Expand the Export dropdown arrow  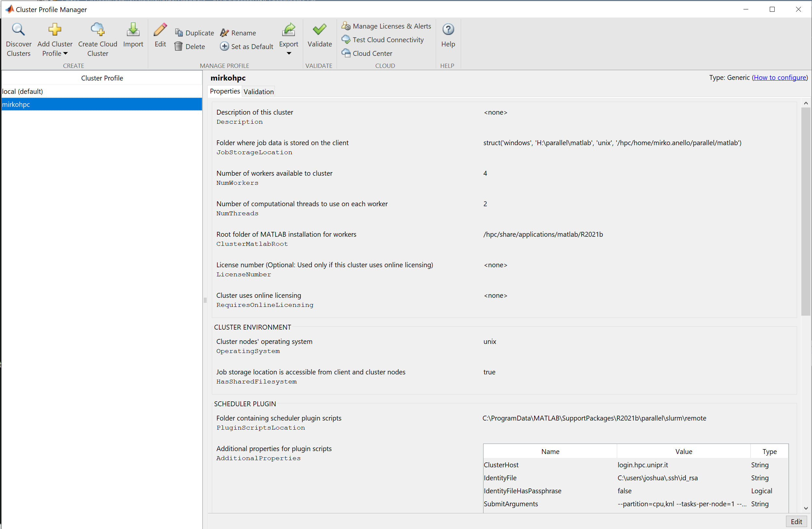click(x=289, y=54)
